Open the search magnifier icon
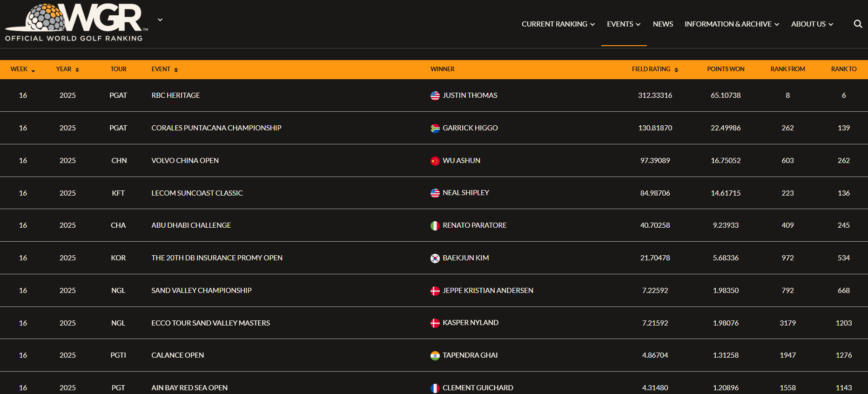868x394 pixels. click(858, 24)
